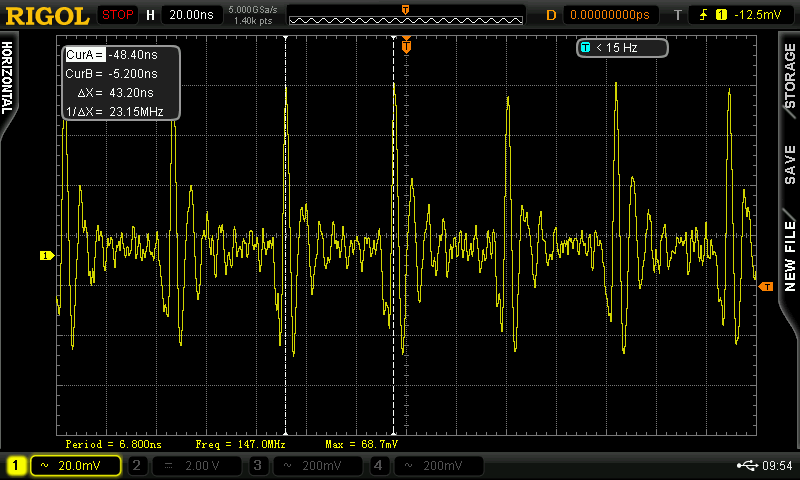The height and width of the screenshot is (480, 800).
Task: Click the 1/ΔX = 23.15MHz readout
Action: (115, 112)
